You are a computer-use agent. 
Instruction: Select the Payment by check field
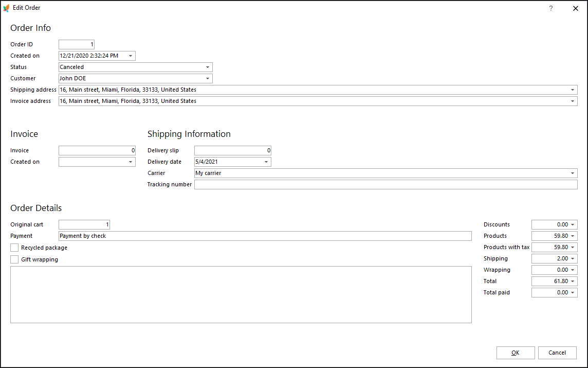(265, 236)
